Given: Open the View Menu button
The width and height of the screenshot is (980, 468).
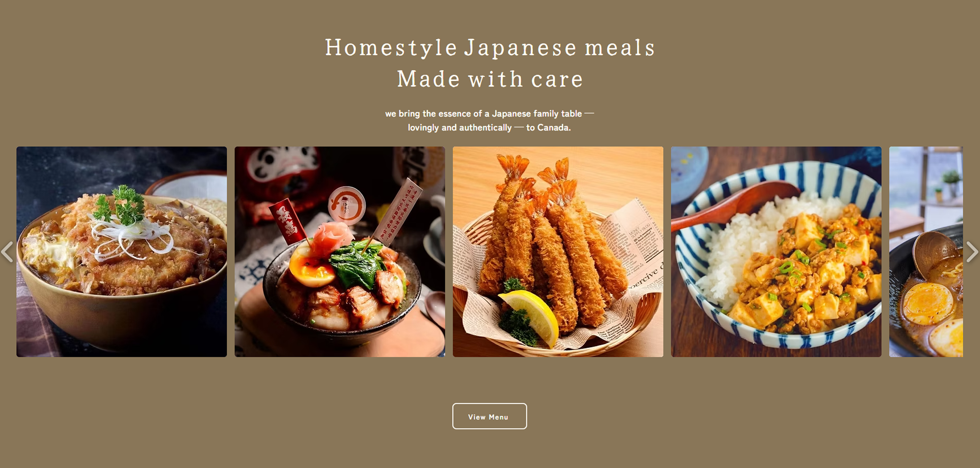Looking at the screenshot, I should pyautogui.click(x=489, y=416).
